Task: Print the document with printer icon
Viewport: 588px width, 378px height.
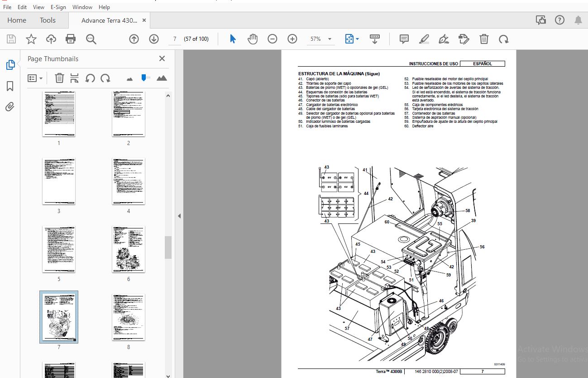Action: pos(71,39)
